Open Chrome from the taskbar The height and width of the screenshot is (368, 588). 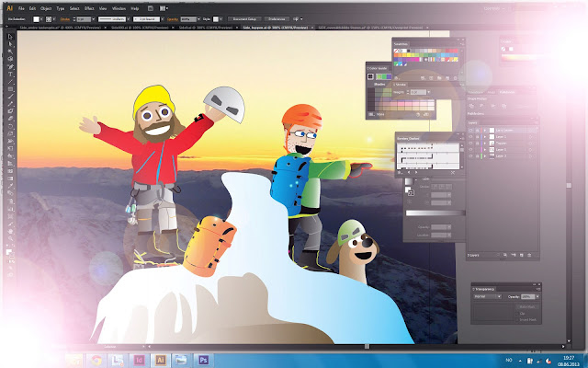[x=96, y=361]
